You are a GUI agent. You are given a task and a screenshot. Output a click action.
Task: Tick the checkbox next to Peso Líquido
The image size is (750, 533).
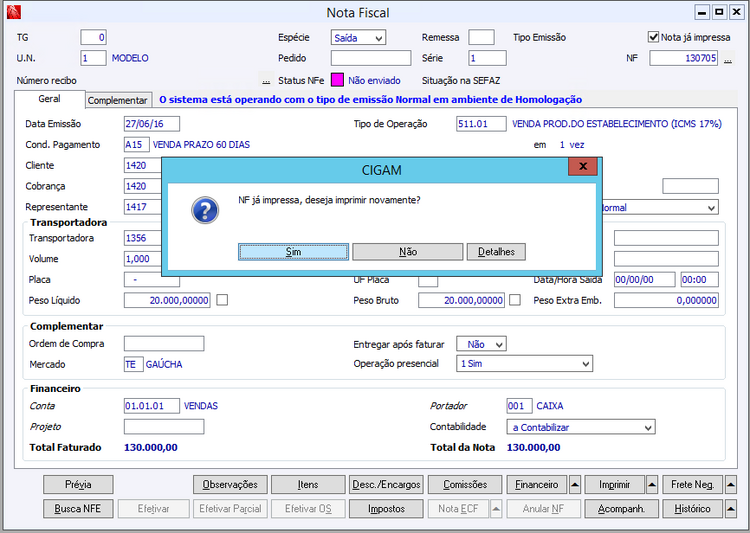pos(222,300)
